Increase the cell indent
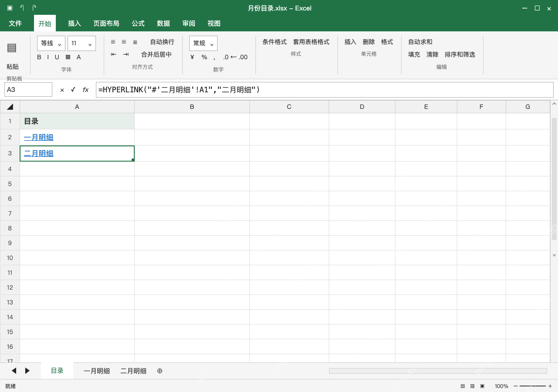Image resolution: width=558 pixels, height=392 pixels. (x=126, y=54)
